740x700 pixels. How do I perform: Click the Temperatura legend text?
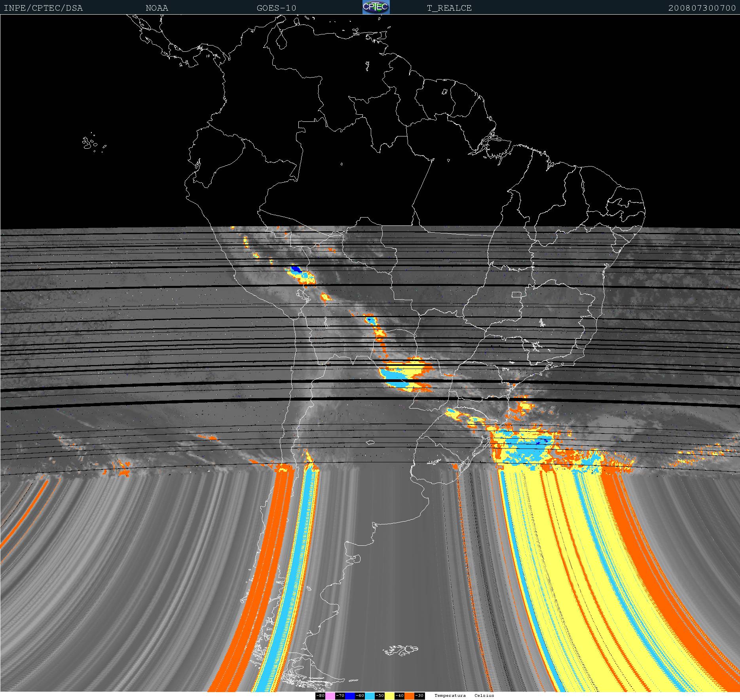pos(450,696)
